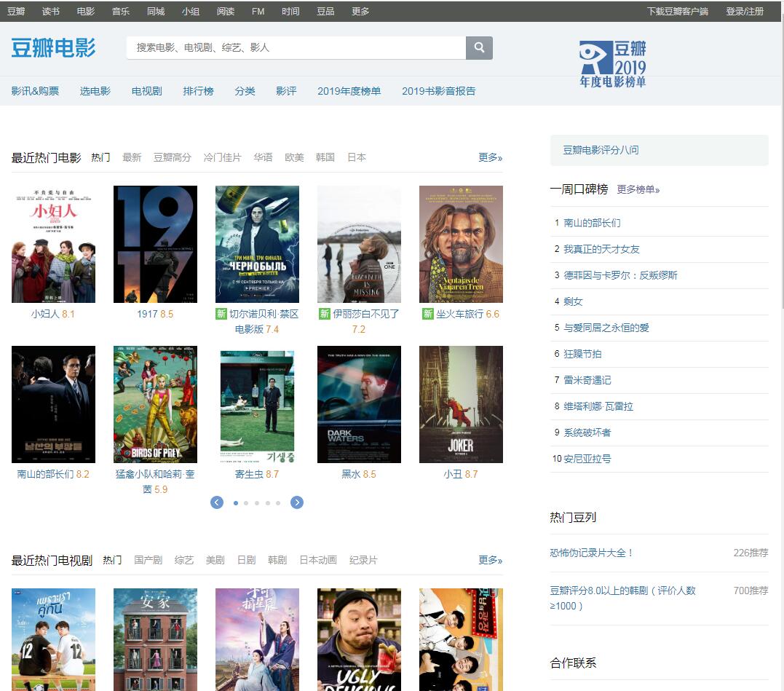This screenshot has height=691, width=784.
Task: Click 伊丽莎白不见了 title link
Action: (x=366, y=314)
